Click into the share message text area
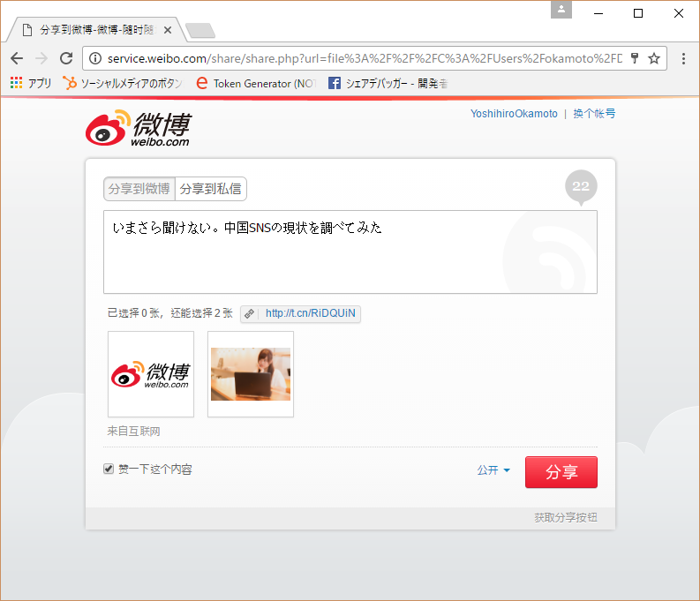Image resolution: width=700 pixels, height=601 pixels. tap(350, 252)
